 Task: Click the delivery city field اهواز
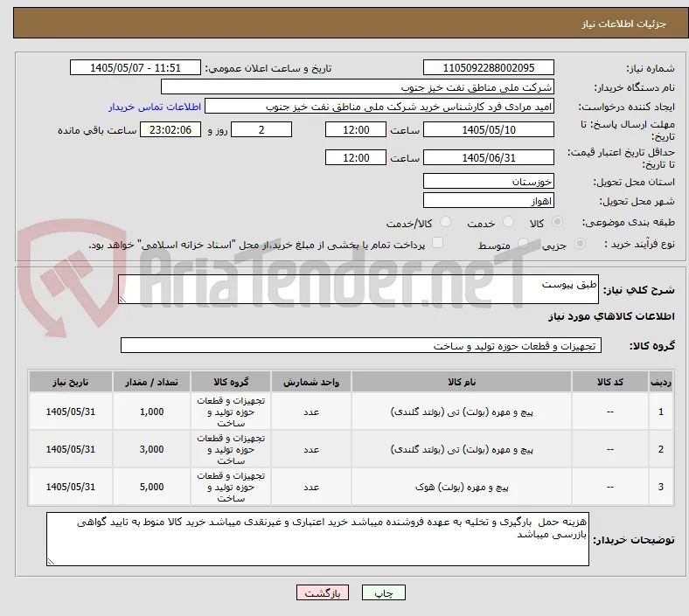[488, 200]
